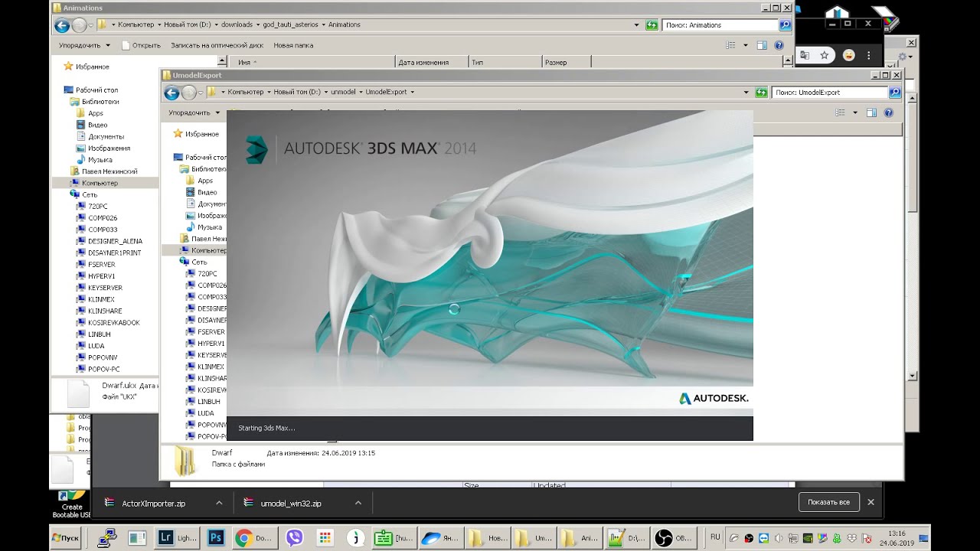980x551 pixels.
Task: Click the Dwarf folder icon in details pane
Action: coord(185,460)
